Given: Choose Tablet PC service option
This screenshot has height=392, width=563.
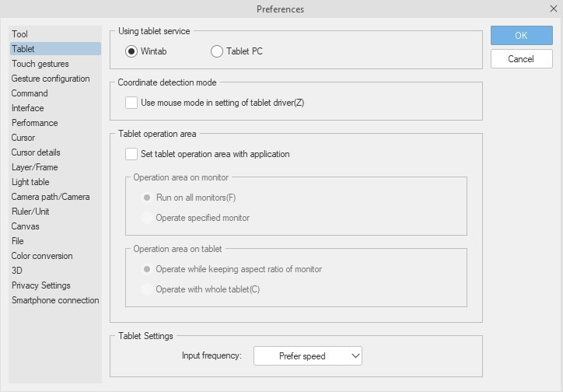Looking at the screenshot, I should tap(217, 51).
